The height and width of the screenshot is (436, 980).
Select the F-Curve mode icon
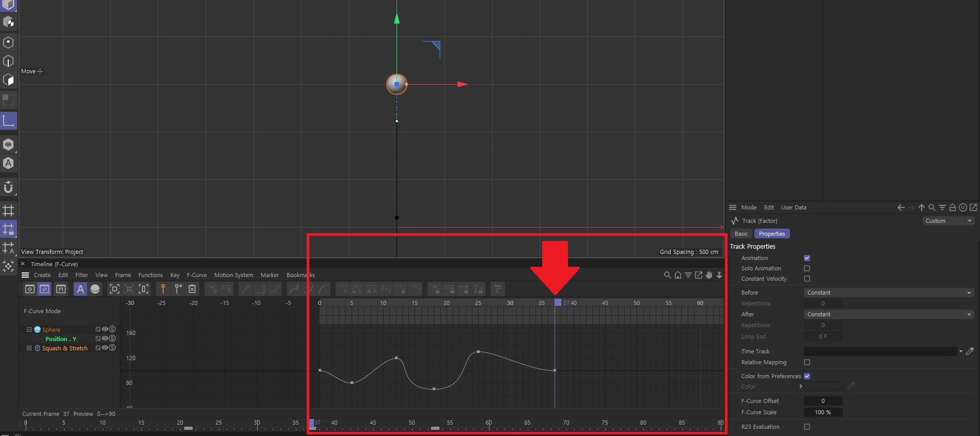point(45,289)
